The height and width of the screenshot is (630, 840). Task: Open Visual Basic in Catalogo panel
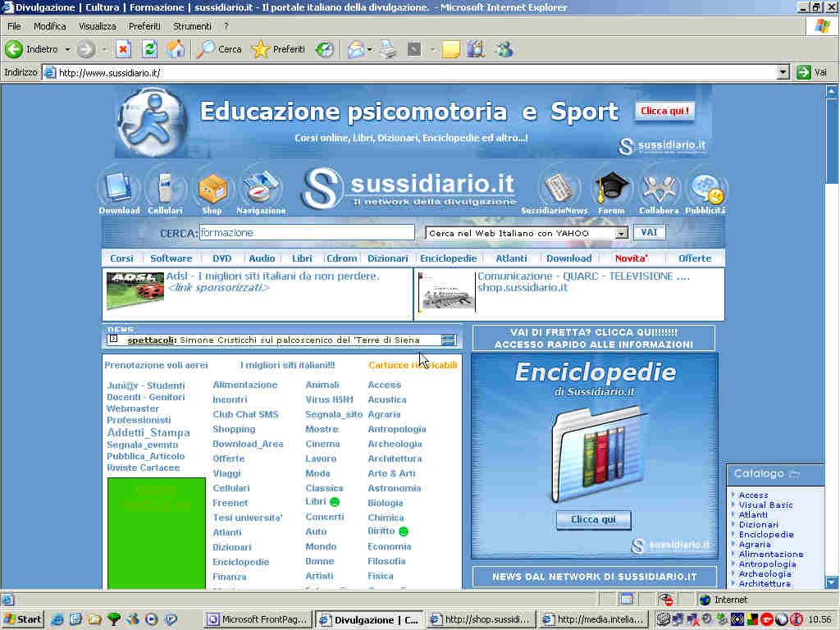(x=765, y=505)
